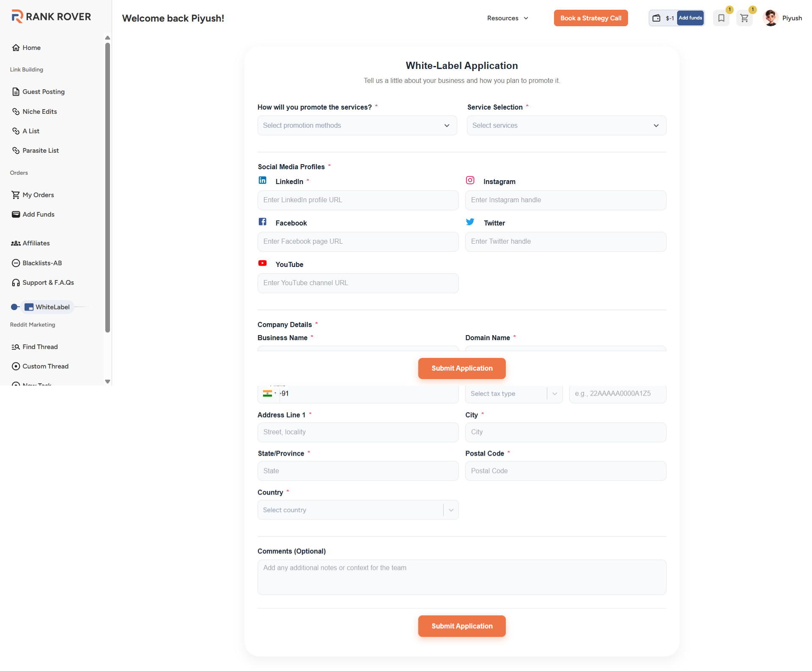Click the Rank Rover logo
This screenshot has width=812, height=671.
tap(51, 16)
